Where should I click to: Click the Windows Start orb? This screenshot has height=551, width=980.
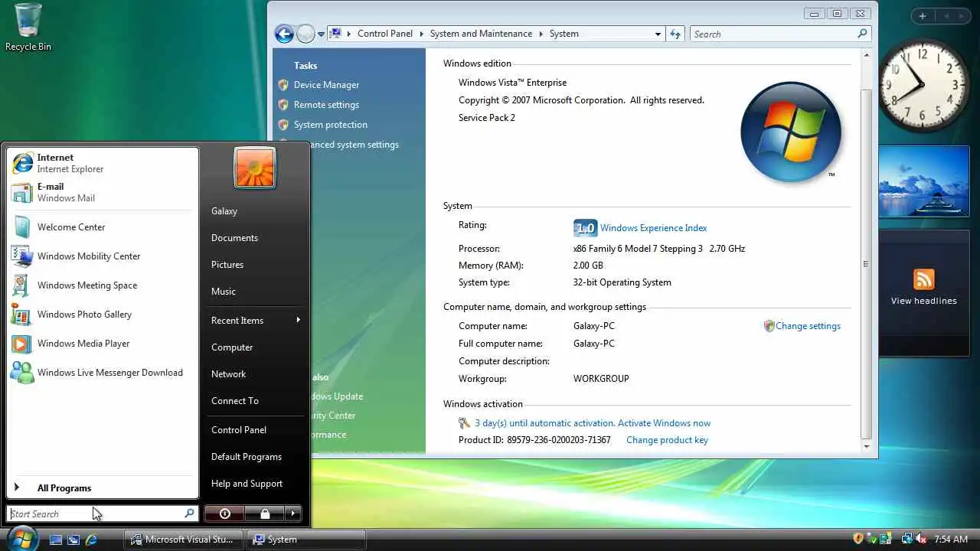(x=21, y=539)
